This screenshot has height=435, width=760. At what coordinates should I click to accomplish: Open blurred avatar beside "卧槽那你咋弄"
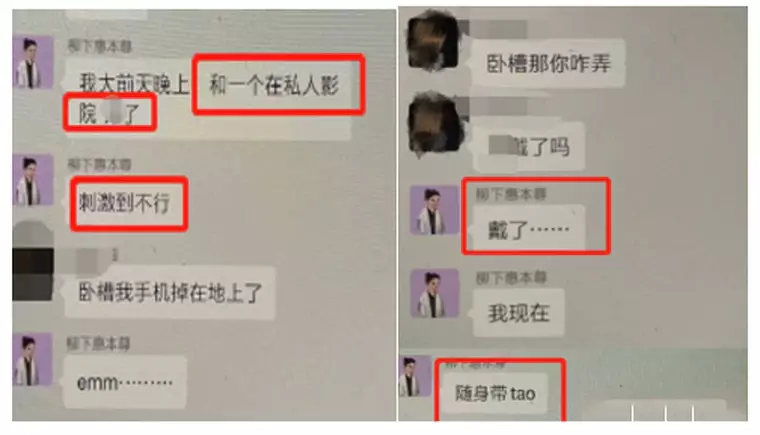pos(433,41)
